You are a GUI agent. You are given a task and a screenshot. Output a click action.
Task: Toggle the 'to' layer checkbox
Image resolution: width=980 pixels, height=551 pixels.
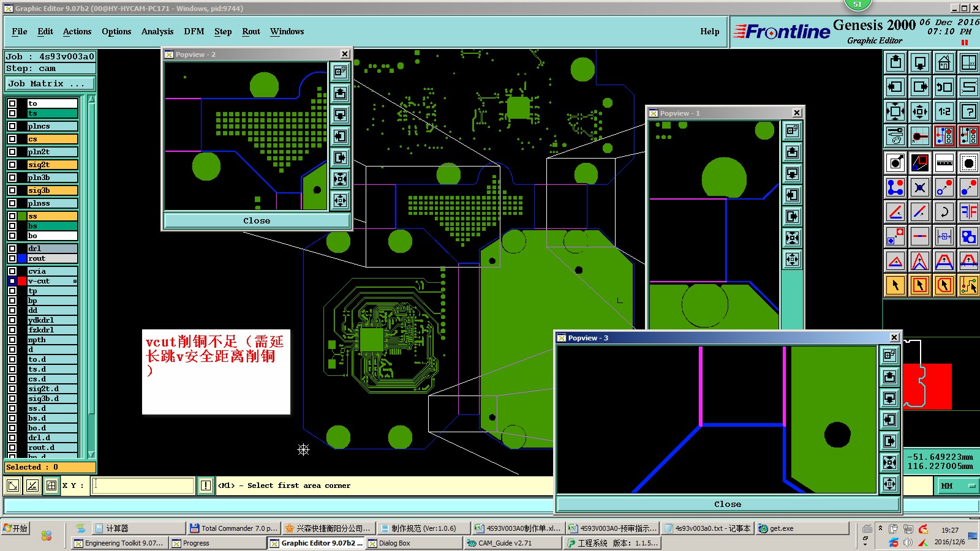point(12,103)
